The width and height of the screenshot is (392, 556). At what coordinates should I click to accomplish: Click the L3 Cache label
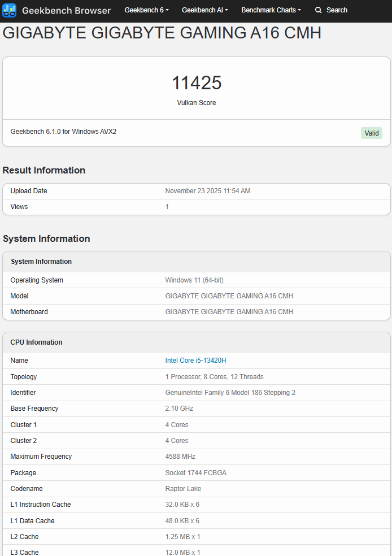click(24, 552)
